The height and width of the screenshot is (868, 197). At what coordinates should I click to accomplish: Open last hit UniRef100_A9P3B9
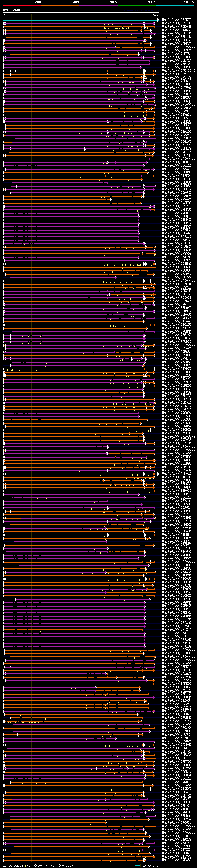tap(177, 860)
